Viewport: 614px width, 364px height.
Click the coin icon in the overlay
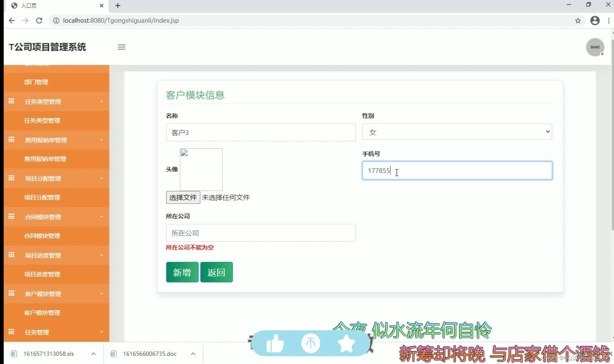[310, 343]
